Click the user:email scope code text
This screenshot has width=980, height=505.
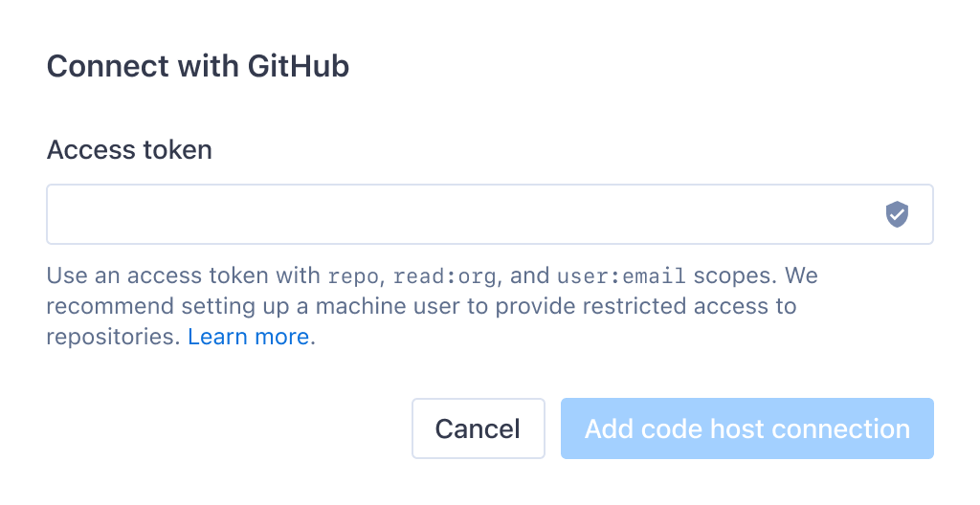click(x=621, y=276)
